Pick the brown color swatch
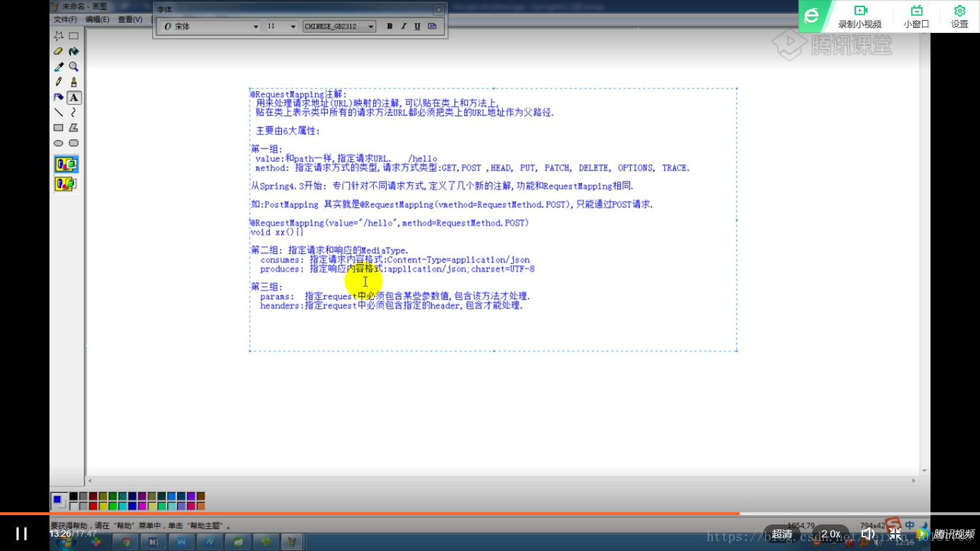Image resolution: width=980 pixels, height=551 pixels. [201, 496]
